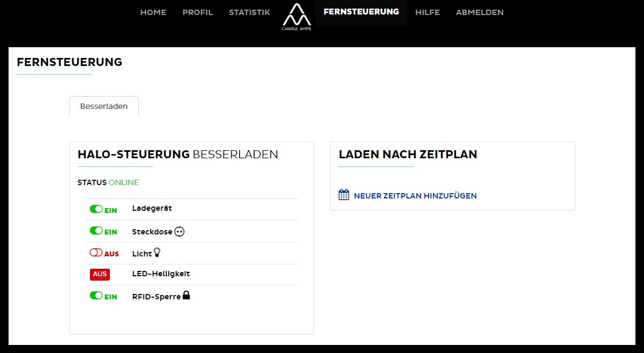The height and width of the screenshot is (353, 644).
Task: Click the ONLINE status text
Action: [124, 182]
